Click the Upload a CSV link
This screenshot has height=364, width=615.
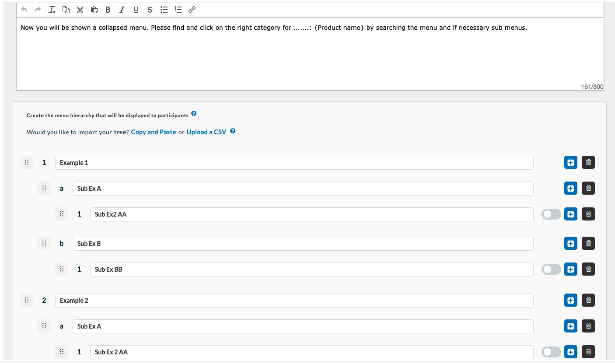coord(206,132)
